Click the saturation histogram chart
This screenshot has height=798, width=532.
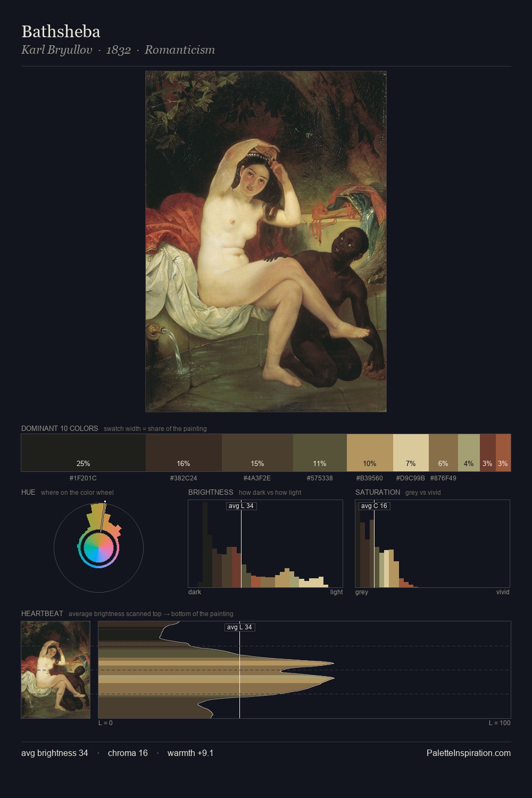pos(433,544)
